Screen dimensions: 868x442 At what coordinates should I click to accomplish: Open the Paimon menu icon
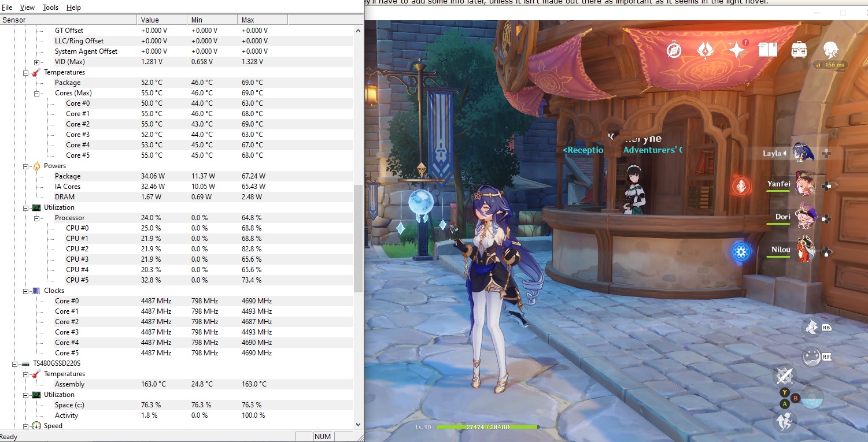(x=831, y=50)
